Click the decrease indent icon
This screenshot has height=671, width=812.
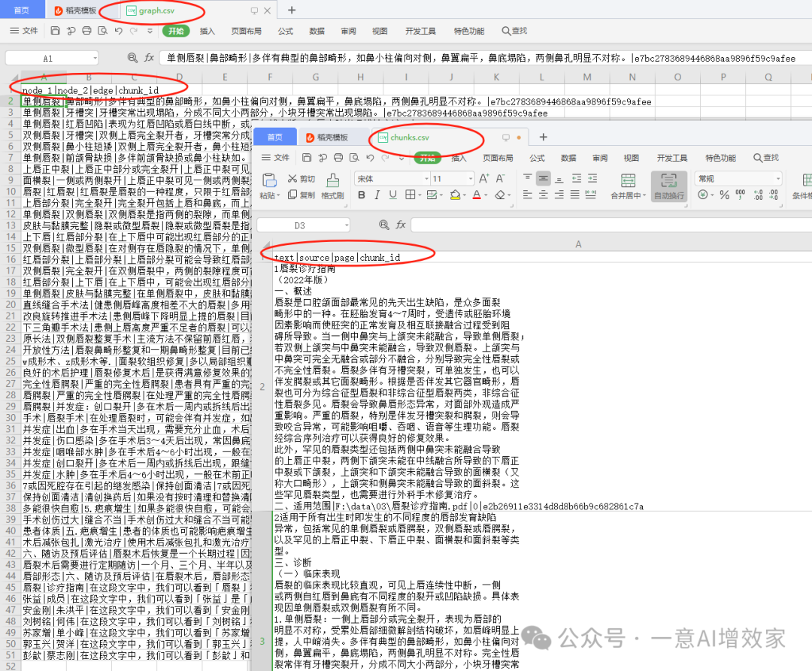point(577,179)
